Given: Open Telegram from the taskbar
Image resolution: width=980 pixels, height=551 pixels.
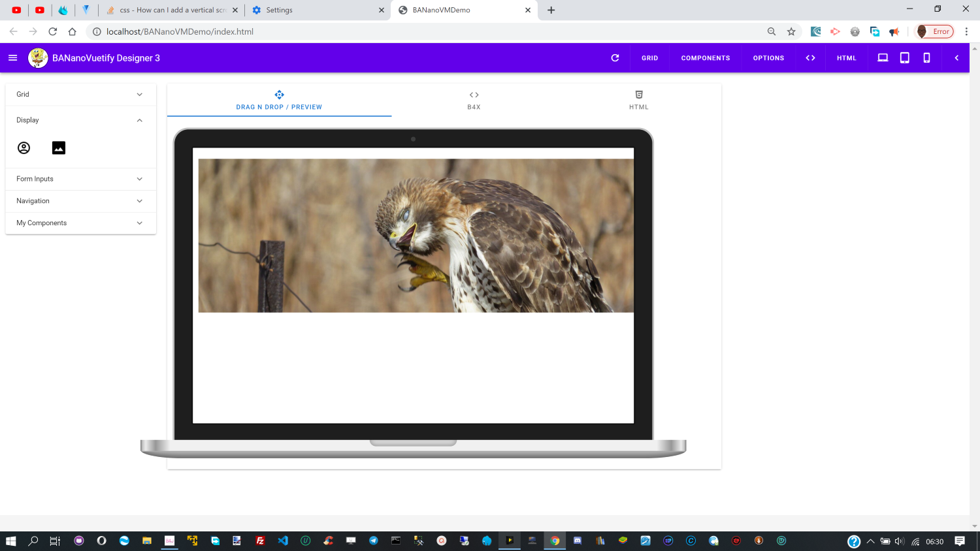Looking at the screenshot, I should [373, 541].
